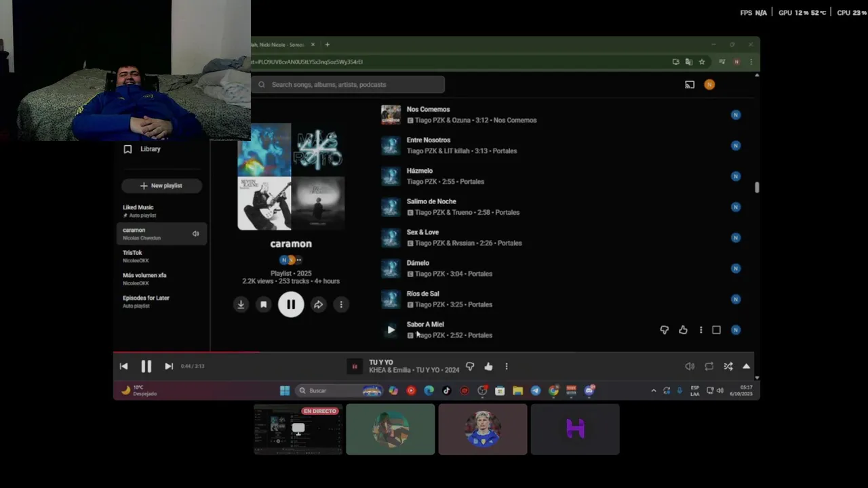Image resolution: width=868 pixels, height=488 pixels.
Task: Click contributor avatar on Nos Comemos row
Action: click(736, 115)
